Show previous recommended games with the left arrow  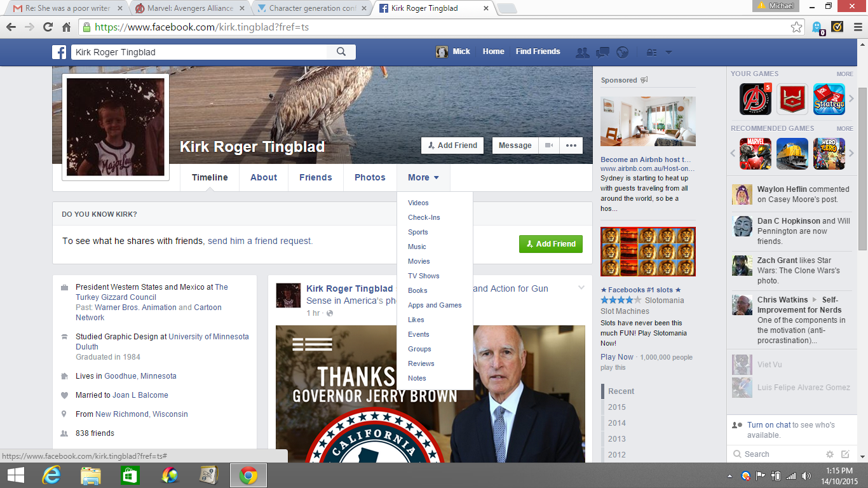tap(733, 154)
